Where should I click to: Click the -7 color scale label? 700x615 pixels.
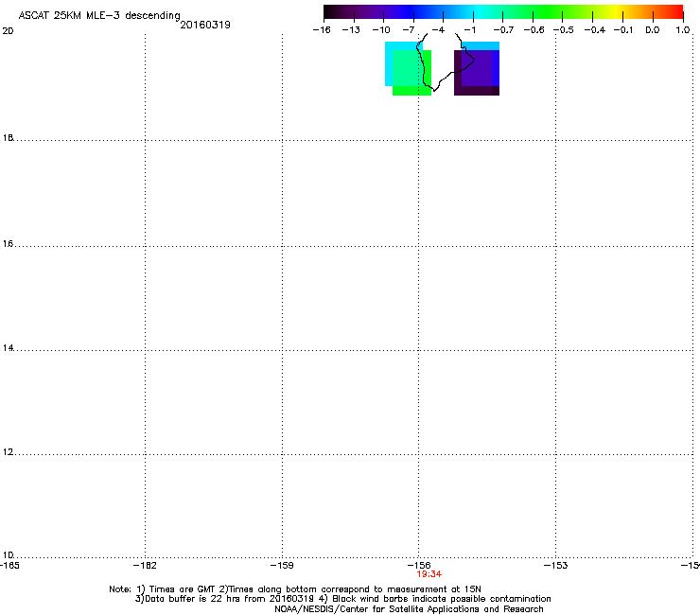click(409, 30)
